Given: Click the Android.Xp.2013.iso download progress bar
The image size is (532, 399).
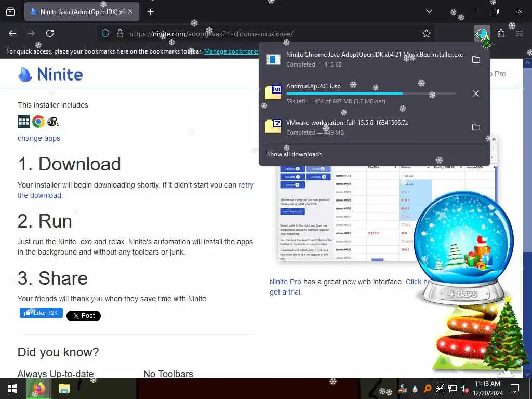Looking at the screenshot, I should [x=371, y=94].
